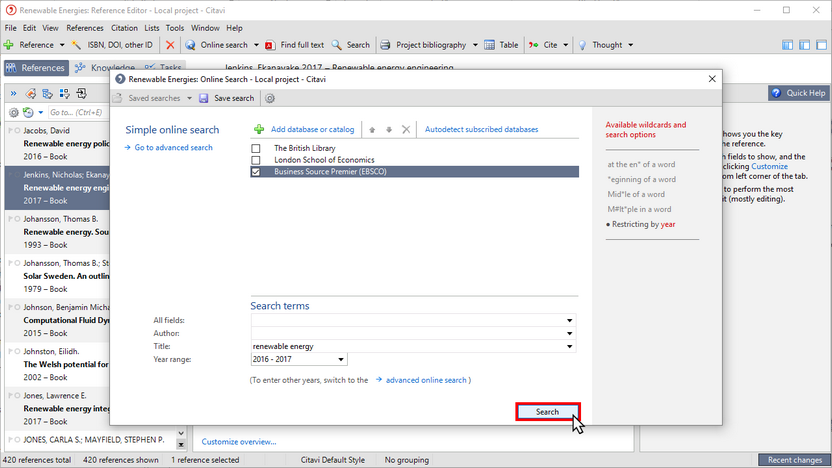
Task: Open the References menu
Action: (x=85, y=28)
